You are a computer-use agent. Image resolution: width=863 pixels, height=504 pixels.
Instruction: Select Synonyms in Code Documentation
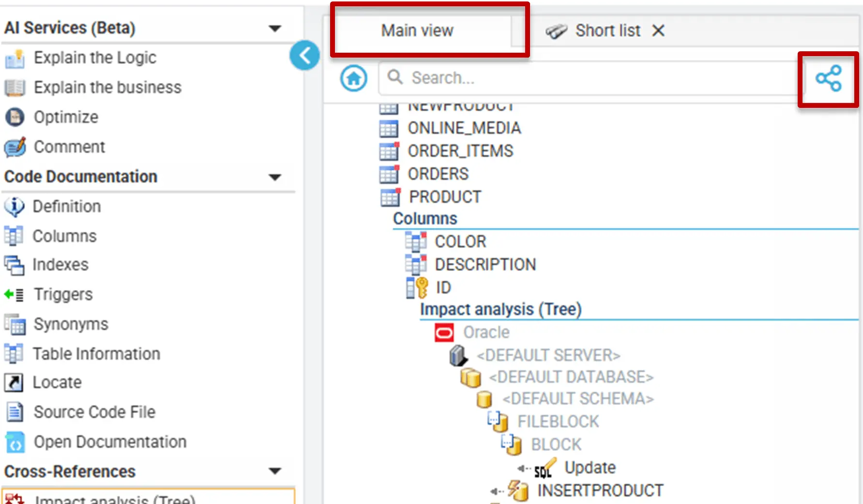pyautogui.click(x=71, y=325)
